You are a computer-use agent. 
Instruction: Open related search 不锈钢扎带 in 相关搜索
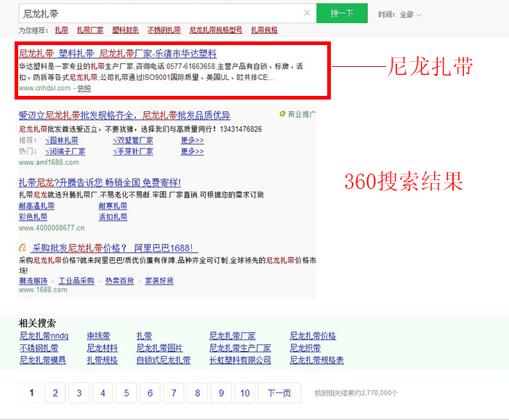39,348
